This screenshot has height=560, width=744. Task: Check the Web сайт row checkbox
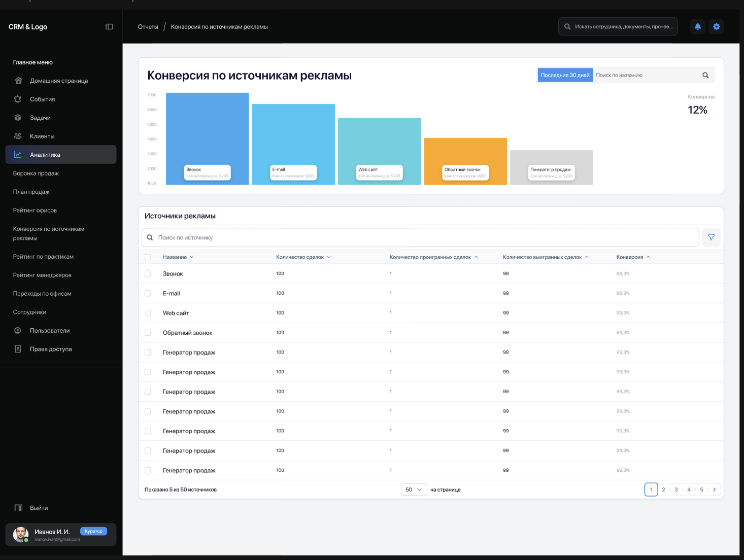[148, 313]
